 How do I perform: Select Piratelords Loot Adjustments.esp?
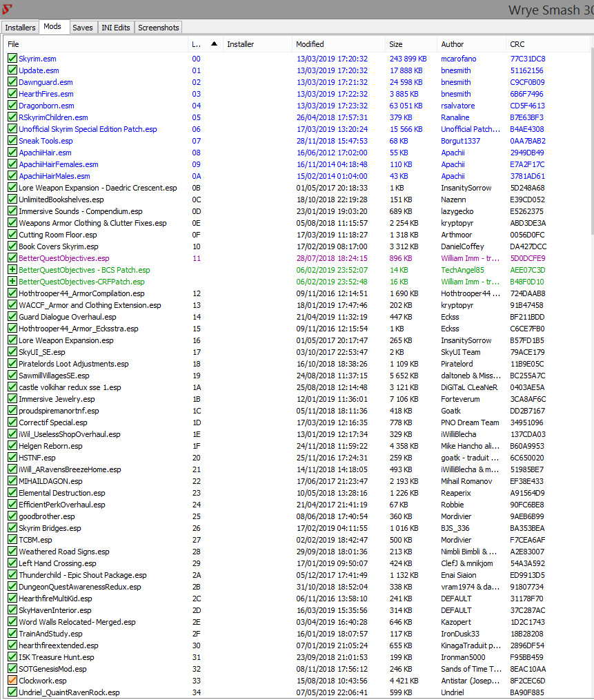click(x=74, y=364)
